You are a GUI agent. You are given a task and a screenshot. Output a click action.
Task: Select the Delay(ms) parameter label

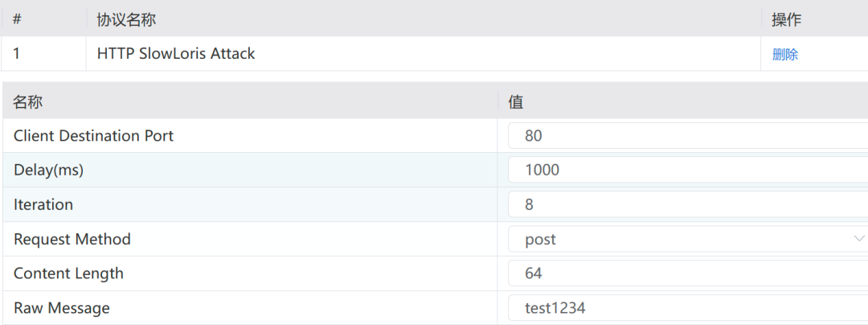48,171
